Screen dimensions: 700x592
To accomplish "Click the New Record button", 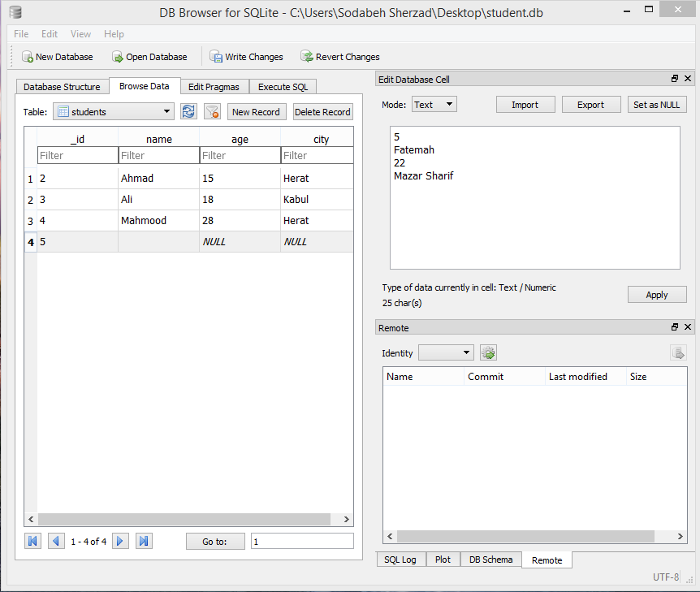I will (x=257, y=111).
